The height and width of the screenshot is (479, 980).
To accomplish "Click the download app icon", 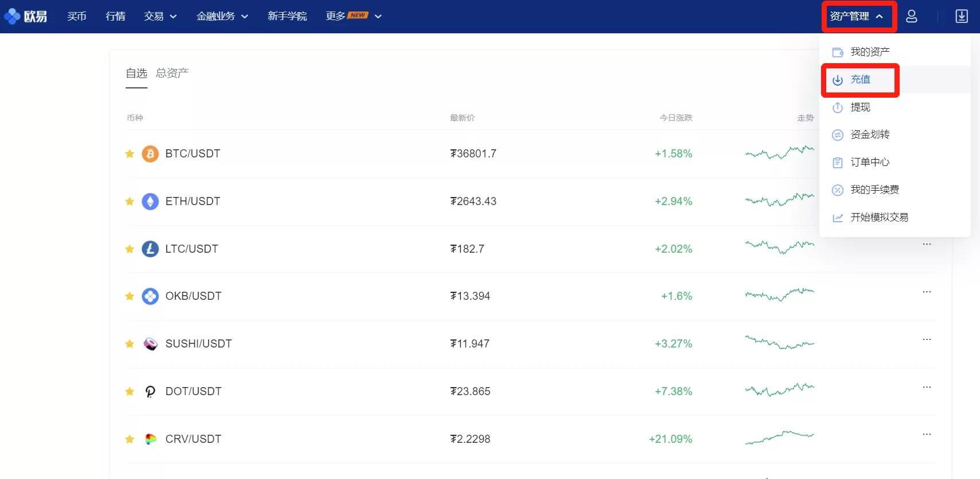I will click(962, 16).
